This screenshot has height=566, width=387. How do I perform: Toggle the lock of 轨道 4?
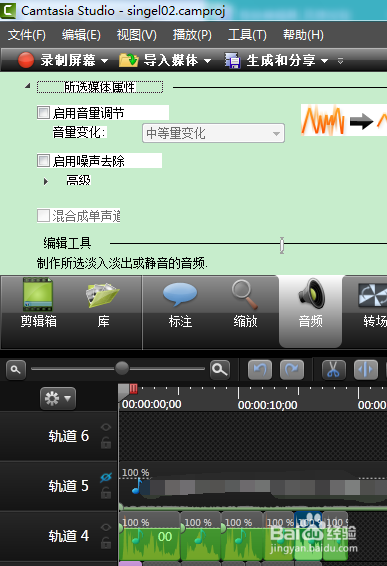[106, 542]
